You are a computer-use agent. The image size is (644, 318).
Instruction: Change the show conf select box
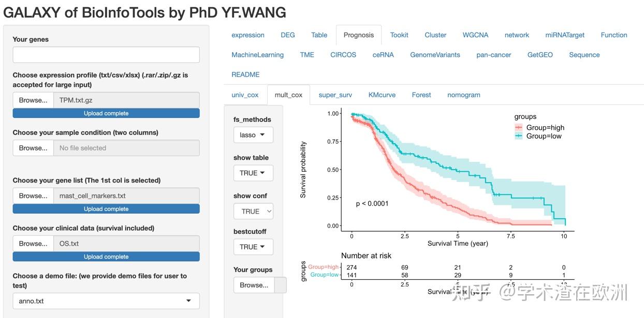(x=253, y=211)
